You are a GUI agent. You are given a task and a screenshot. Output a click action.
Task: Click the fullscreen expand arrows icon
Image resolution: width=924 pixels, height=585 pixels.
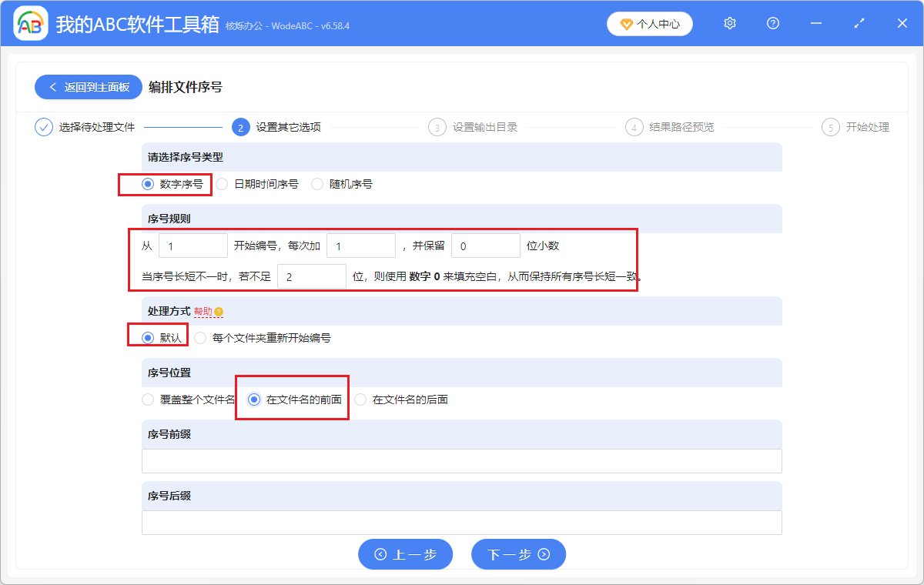coord(859,23)
